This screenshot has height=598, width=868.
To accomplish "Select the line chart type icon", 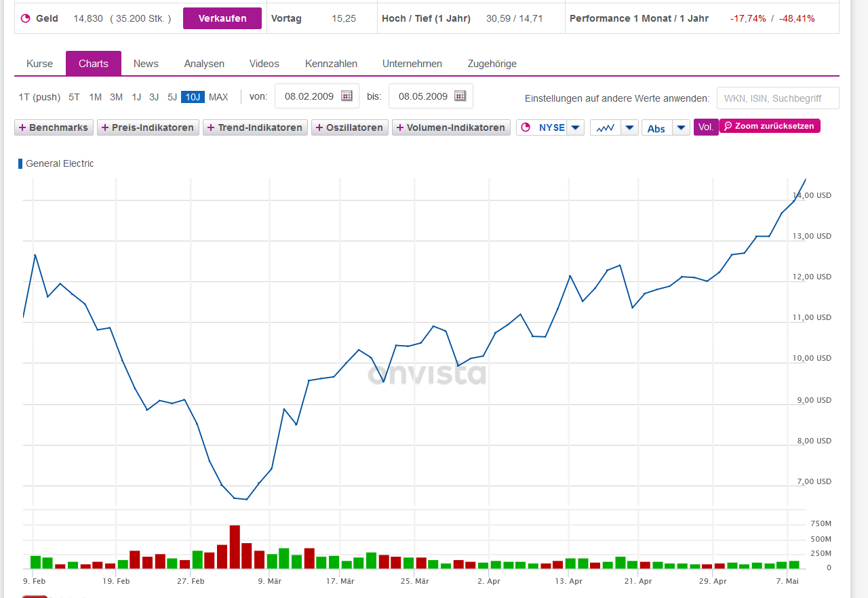I will 606,127.
